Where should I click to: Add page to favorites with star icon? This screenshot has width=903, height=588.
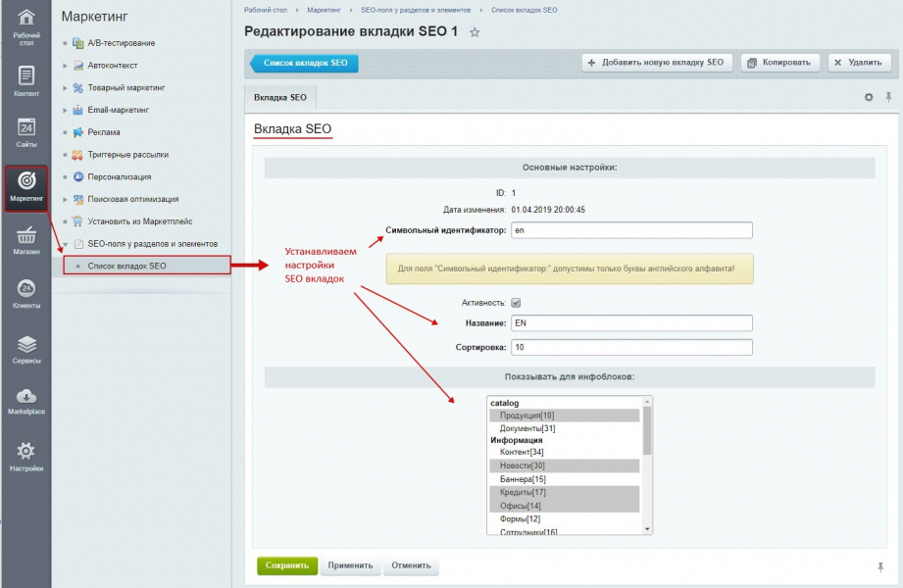tap(475, 32)
